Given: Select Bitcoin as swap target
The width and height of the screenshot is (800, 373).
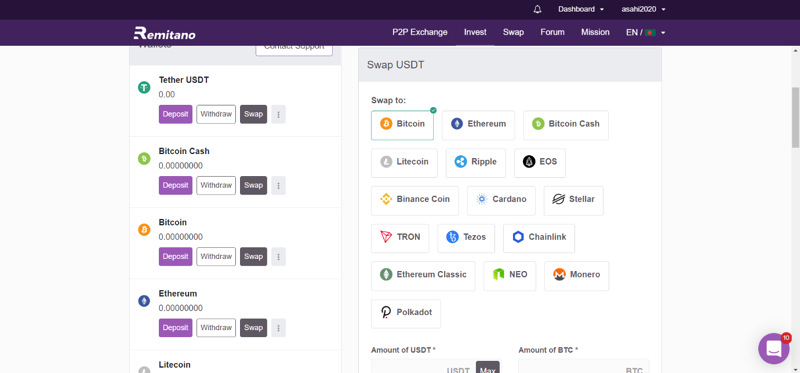Looking at the screenshot, I should (x=403, y=125).
